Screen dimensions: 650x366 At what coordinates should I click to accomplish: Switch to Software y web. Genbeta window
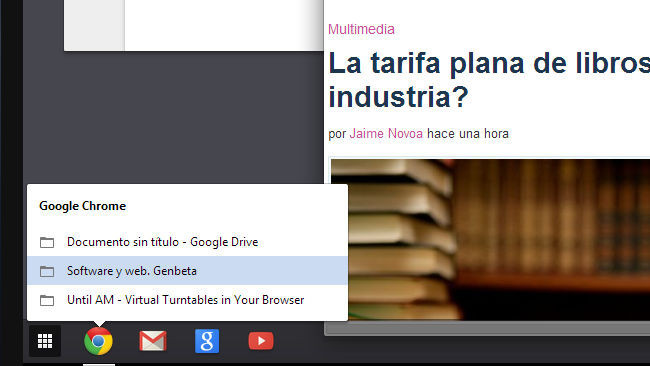pos(187,271)
